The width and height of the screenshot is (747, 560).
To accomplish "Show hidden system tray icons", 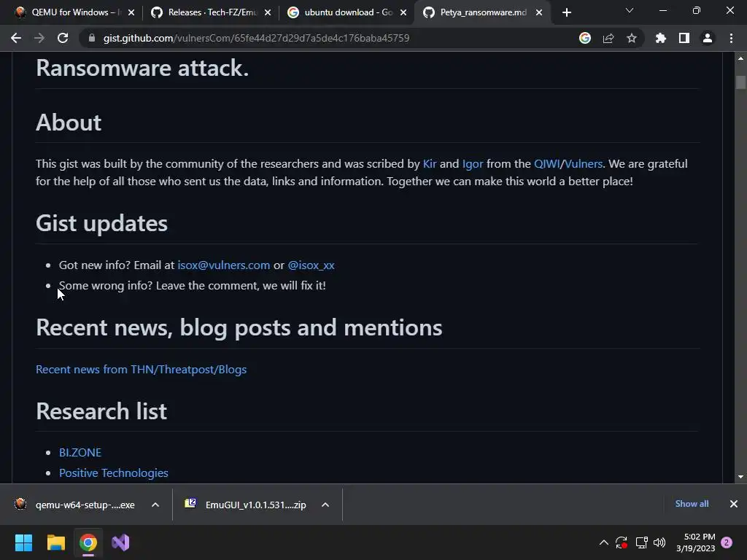I will pyautogui.click(x=603, y=542).
